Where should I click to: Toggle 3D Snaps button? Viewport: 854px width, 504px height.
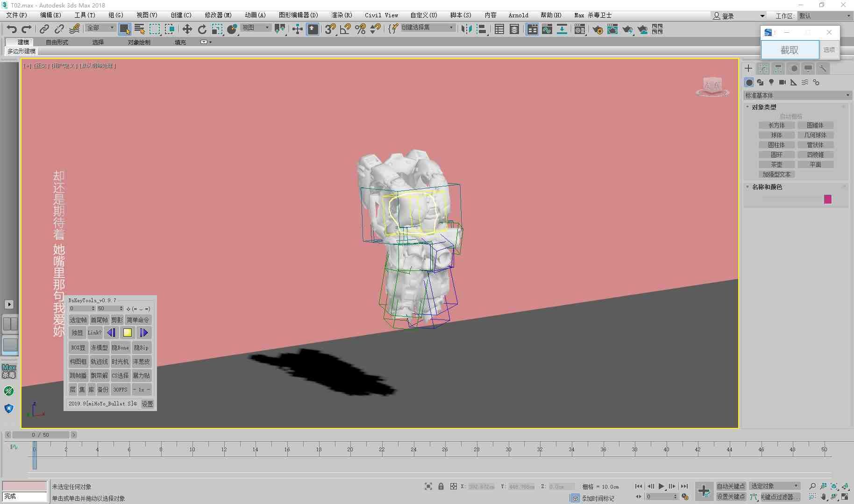pos(330,29)
